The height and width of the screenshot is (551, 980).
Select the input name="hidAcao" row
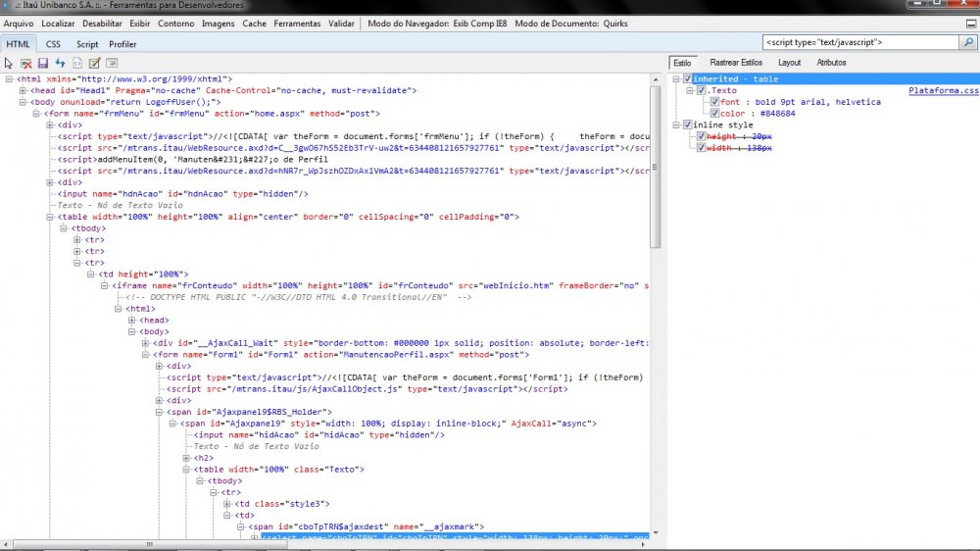pos(318,435)
